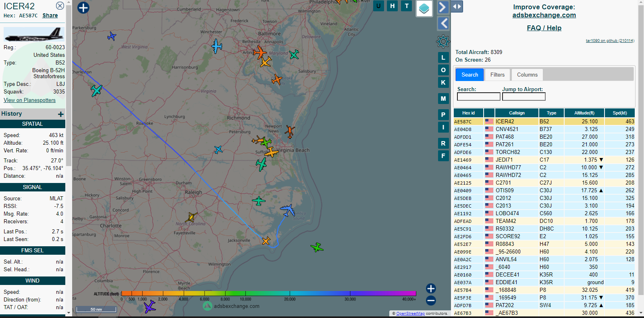Click the teal aircraft south of Suffolk
This screenshot has height=318, width=644.
(x=262, y=164)
